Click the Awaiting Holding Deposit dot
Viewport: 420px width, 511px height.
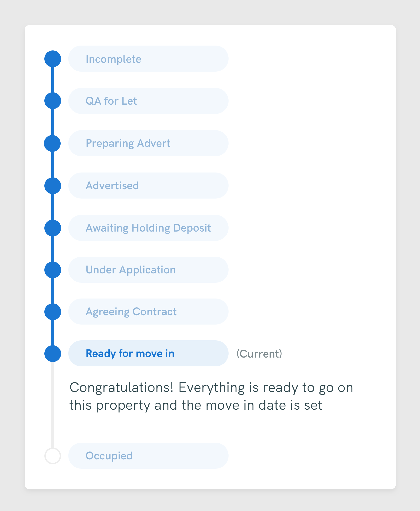[52, 228]
